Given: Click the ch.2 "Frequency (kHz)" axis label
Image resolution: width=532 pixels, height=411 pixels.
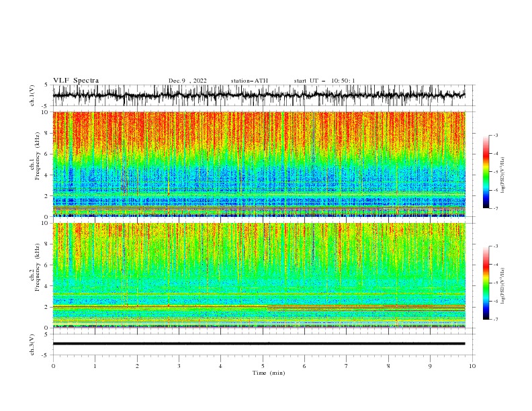Looking at the screenshot, I should pos(38,267).
